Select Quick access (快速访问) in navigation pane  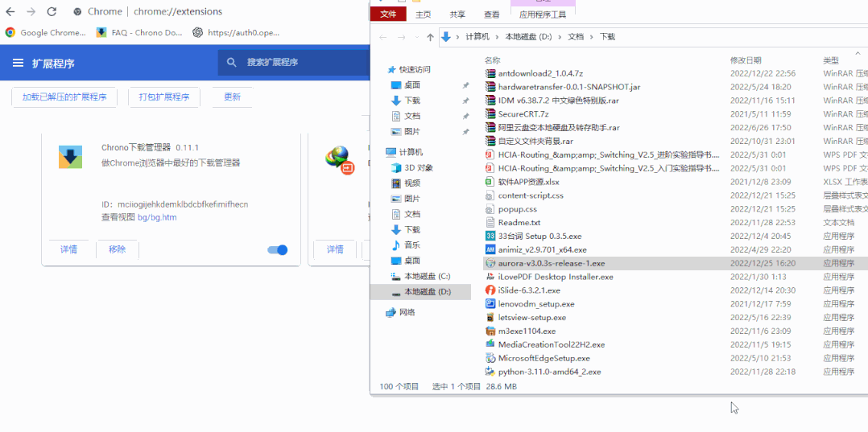tap(409, 70)
